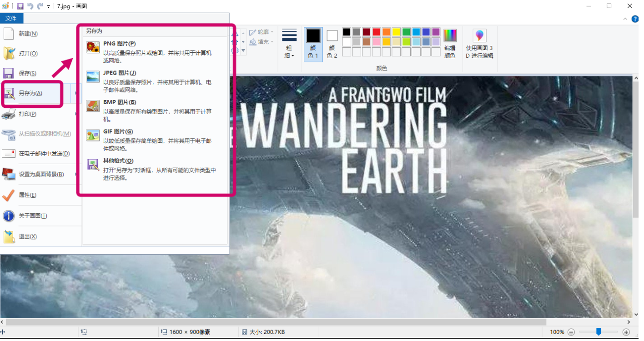
Task: Click the BMP paintbrush thumbnail icon
Action: point(93,106)
